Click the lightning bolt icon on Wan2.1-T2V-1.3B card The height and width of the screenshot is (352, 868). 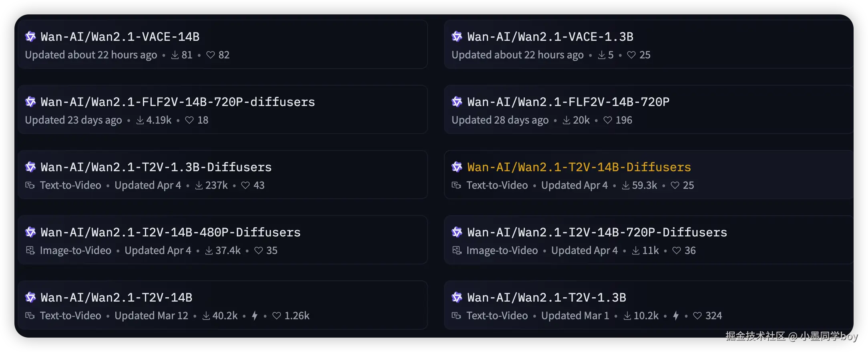tap(676, 316)
